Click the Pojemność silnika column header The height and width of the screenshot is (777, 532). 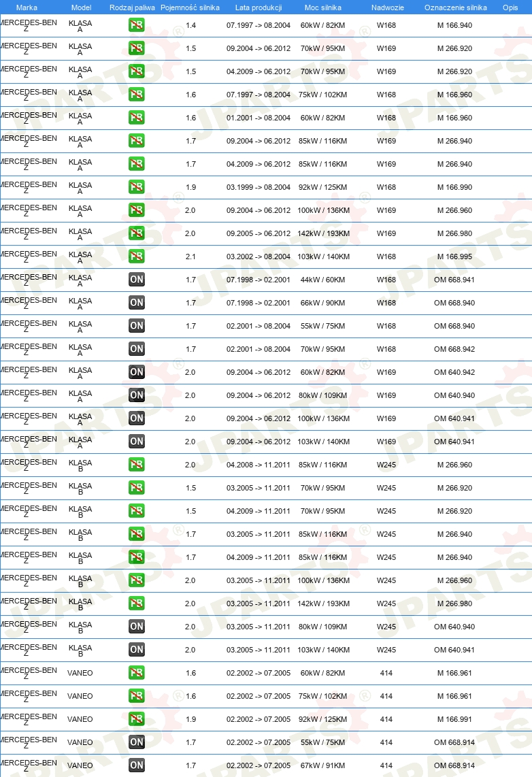pos(190,7)
